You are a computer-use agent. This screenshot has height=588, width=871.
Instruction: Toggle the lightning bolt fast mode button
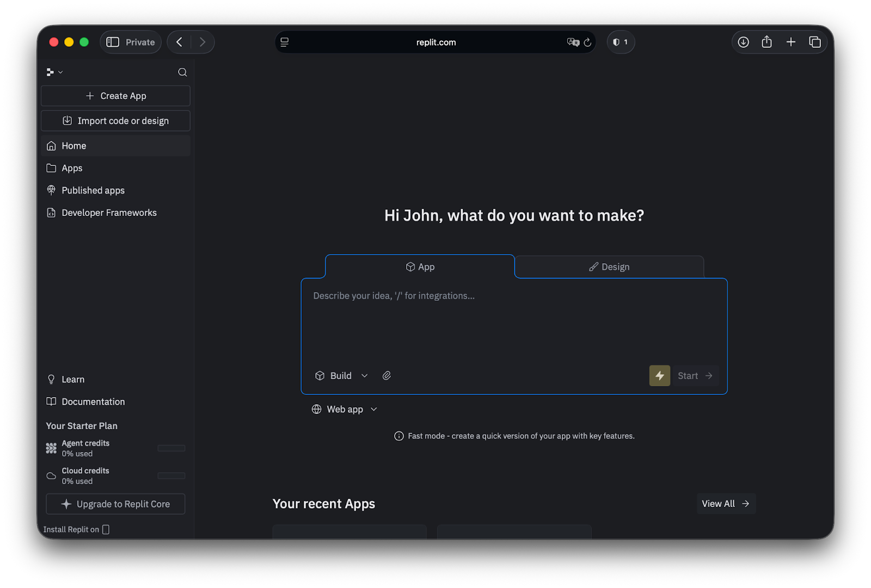tap(659, 376)
